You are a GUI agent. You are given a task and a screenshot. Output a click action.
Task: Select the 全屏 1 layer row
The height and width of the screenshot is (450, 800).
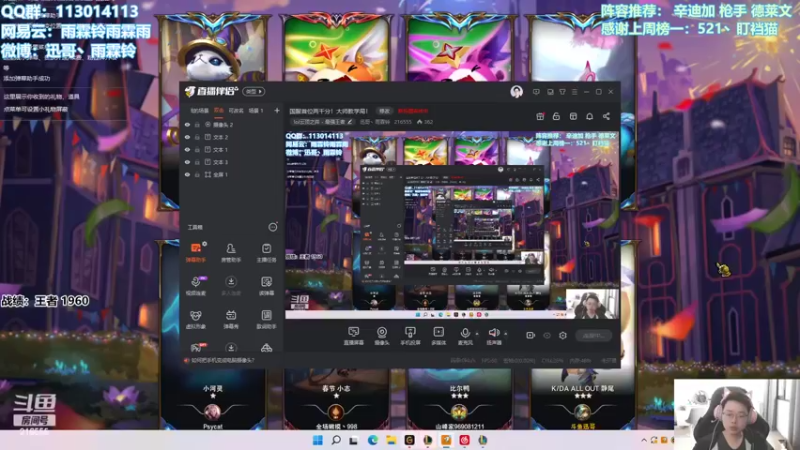[x=232, y=174]
